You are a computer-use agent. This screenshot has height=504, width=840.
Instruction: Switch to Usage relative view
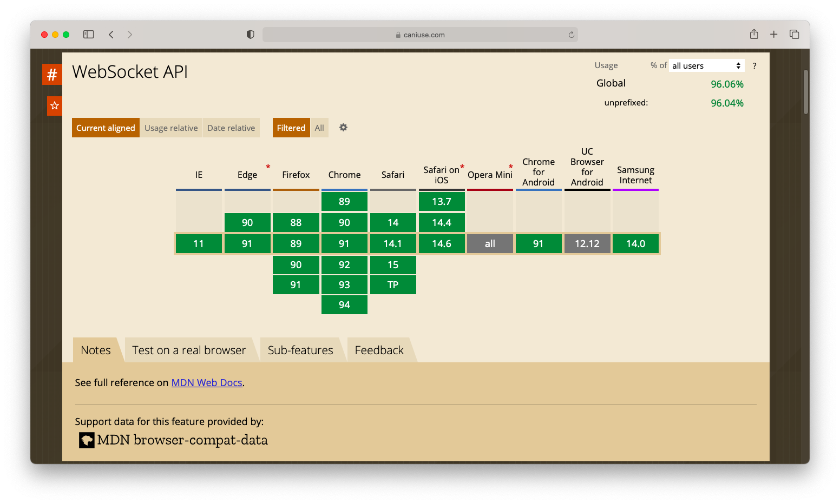click(171, 128)
